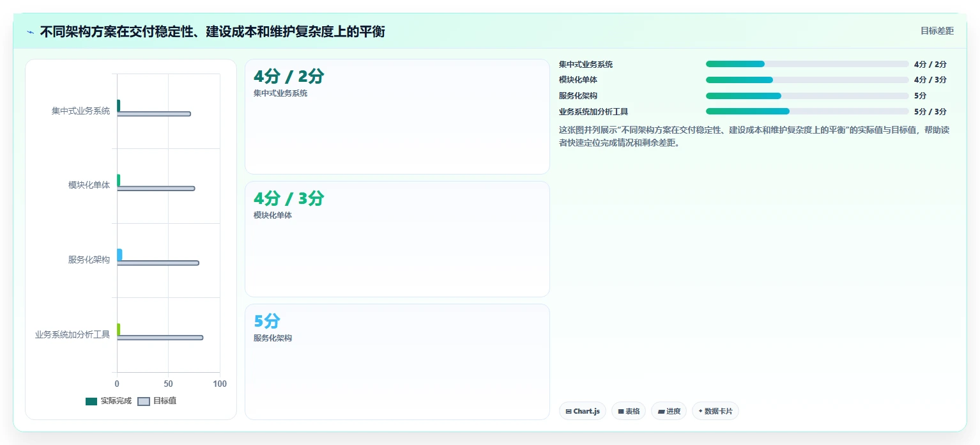The width and height of the screenshot is (980, 445).
Task: Click the 5分 value in the progress list
Action: pyautogui.click(x=921, y=96)
